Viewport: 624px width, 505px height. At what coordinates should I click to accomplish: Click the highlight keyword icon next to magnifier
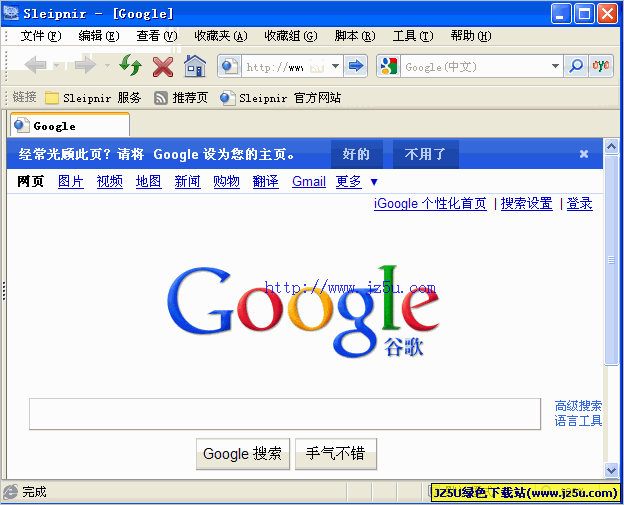pyautogui.click(x=601, y=66)
